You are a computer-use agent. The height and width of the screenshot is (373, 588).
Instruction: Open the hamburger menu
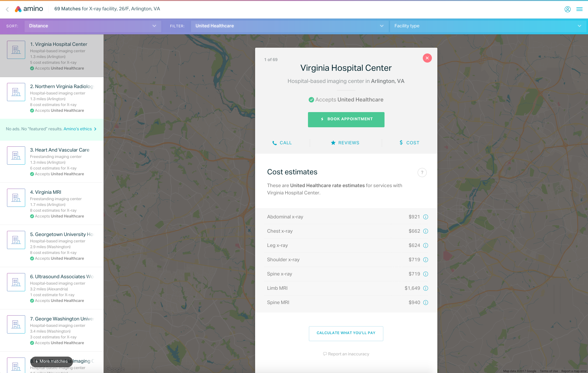click(579, 9)
